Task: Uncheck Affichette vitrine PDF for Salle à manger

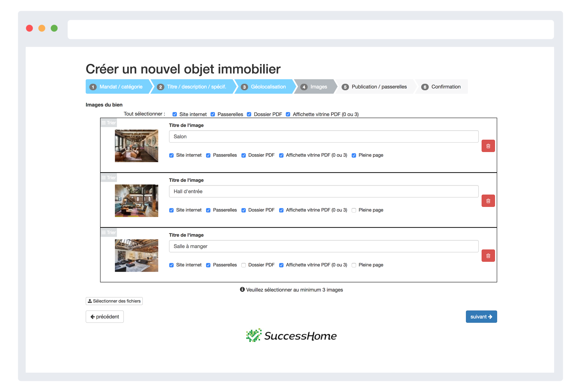Action: coord(281,265)
